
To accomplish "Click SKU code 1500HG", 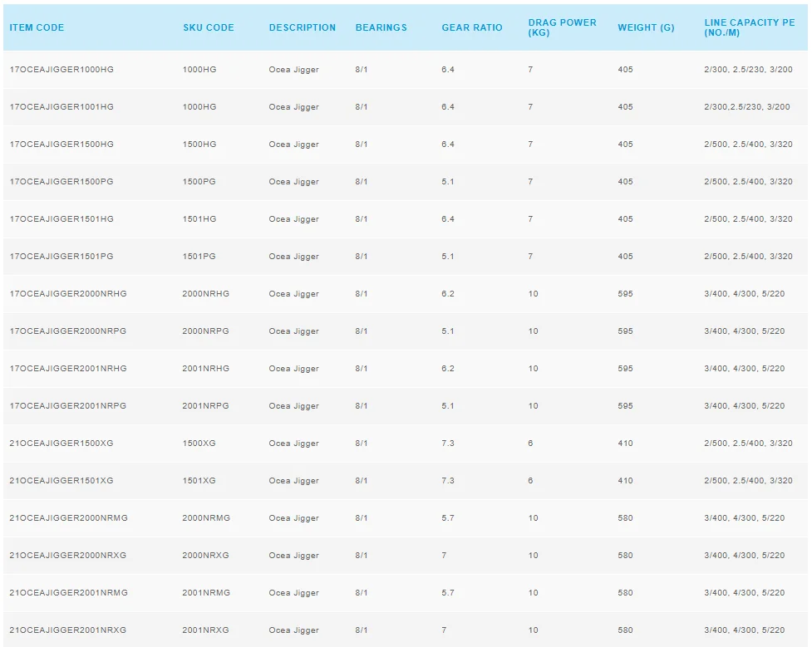I will point(199,144).
